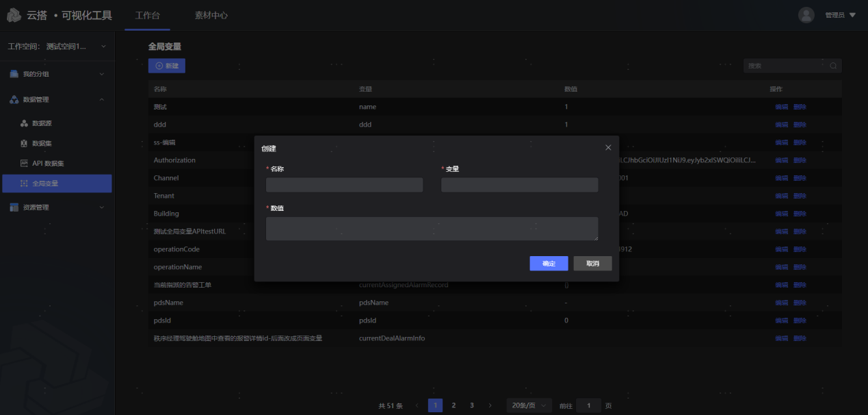
Task: Close the 创建 dialog with X
Action: point(608,147)
